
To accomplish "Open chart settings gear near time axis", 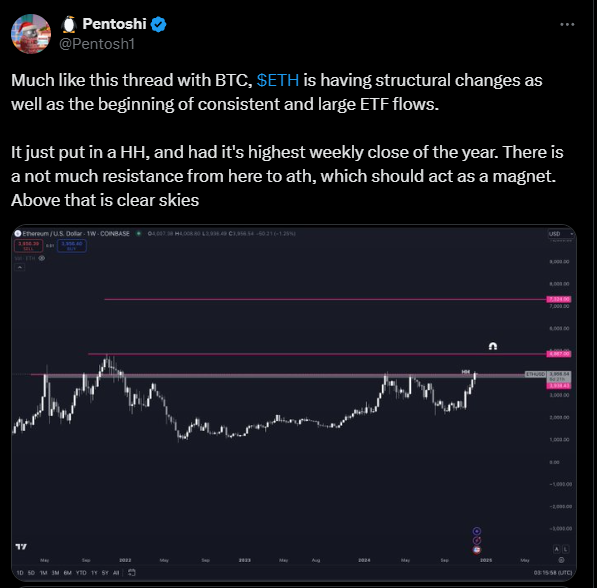I will [x=561, y=560].
